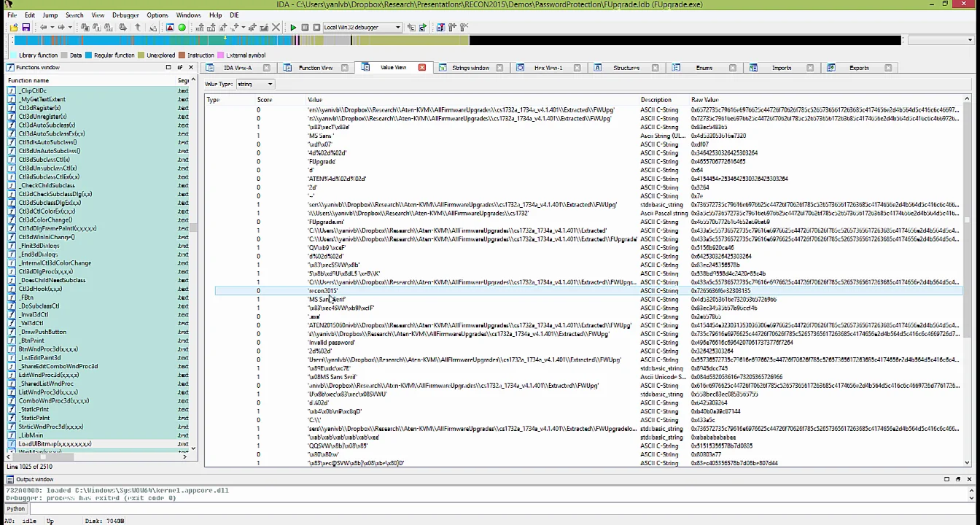Click the jump back arrow icon
Screen dimensions: 980x525
(43, 28)
